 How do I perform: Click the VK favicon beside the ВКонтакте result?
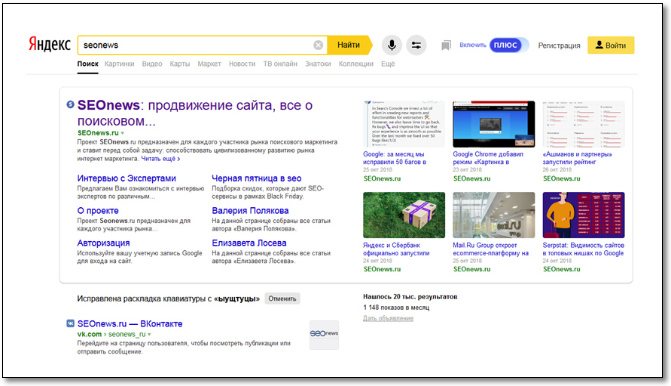(x=70, y=323)
